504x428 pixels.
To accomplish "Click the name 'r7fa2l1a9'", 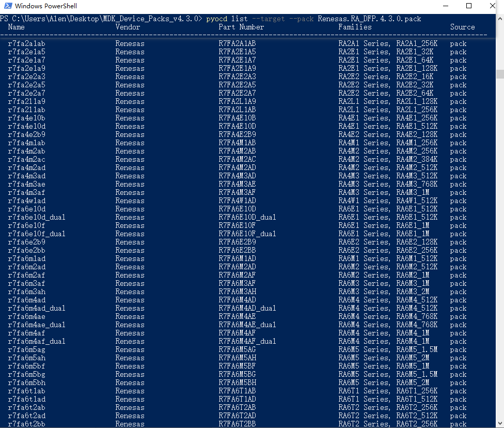I will point(27,101).
